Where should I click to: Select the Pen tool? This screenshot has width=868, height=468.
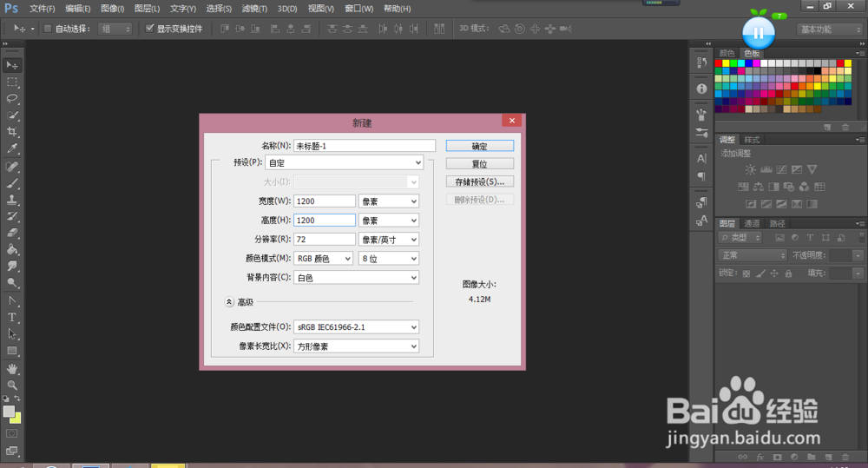click(x=12, y=300)
